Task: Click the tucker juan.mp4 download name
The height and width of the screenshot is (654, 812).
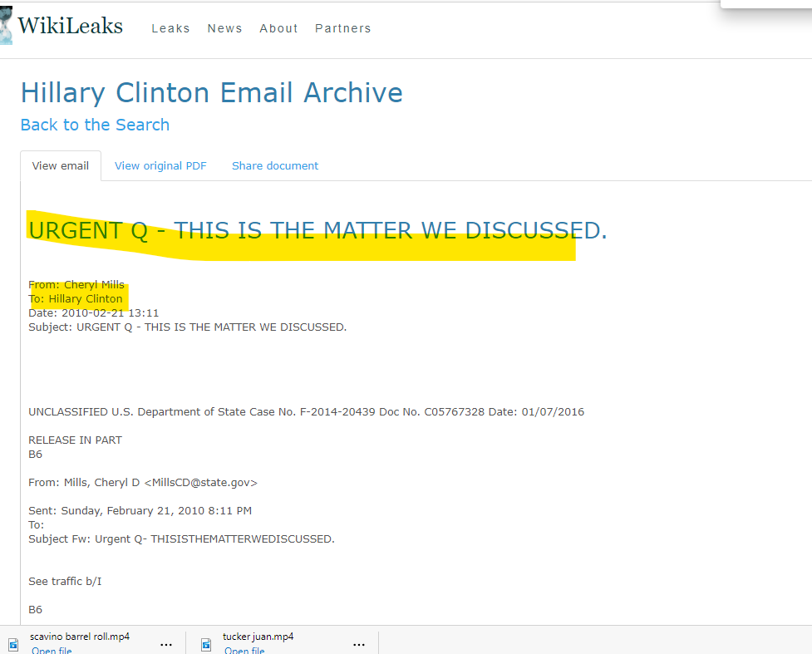Action: click(258, 637)
